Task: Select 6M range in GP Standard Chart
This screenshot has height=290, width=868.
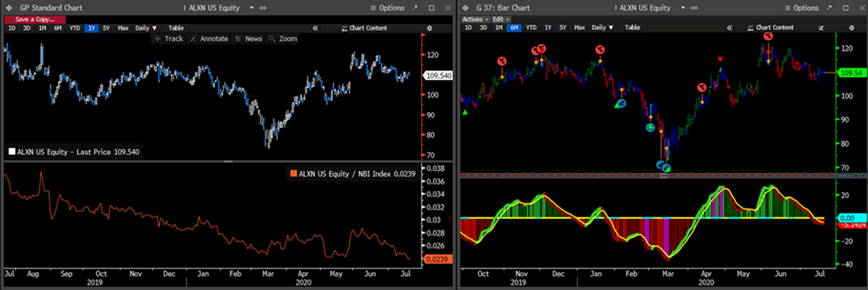Action: tap(57, 28)
